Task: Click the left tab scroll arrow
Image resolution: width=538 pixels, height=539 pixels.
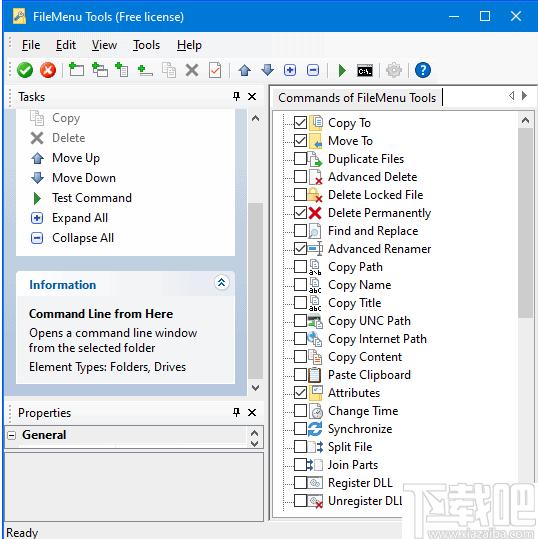Action: (512, 96)
